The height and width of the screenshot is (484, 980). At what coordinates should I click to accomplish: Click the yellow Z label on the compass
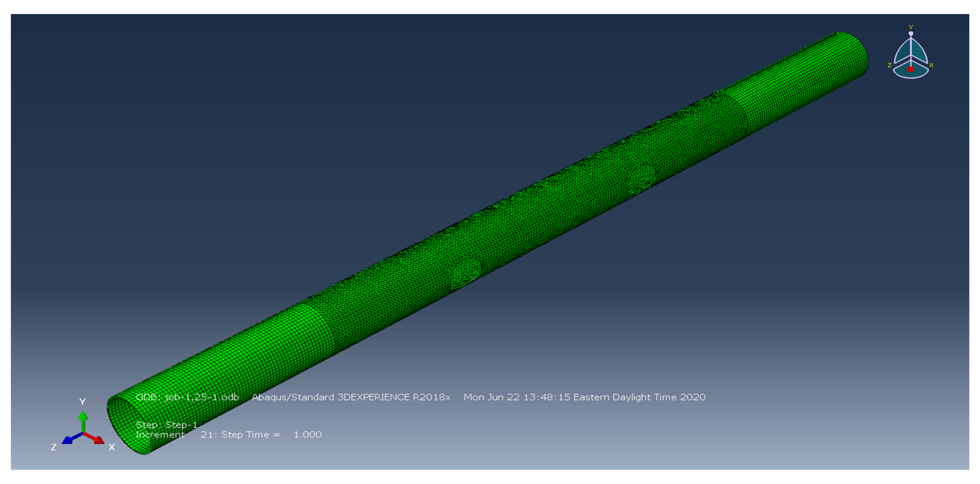tap(890, 65)
